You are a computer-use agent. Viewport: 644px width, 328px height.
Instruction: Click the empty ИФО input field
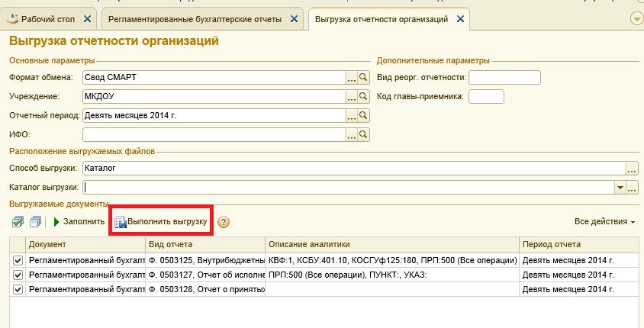214,135
